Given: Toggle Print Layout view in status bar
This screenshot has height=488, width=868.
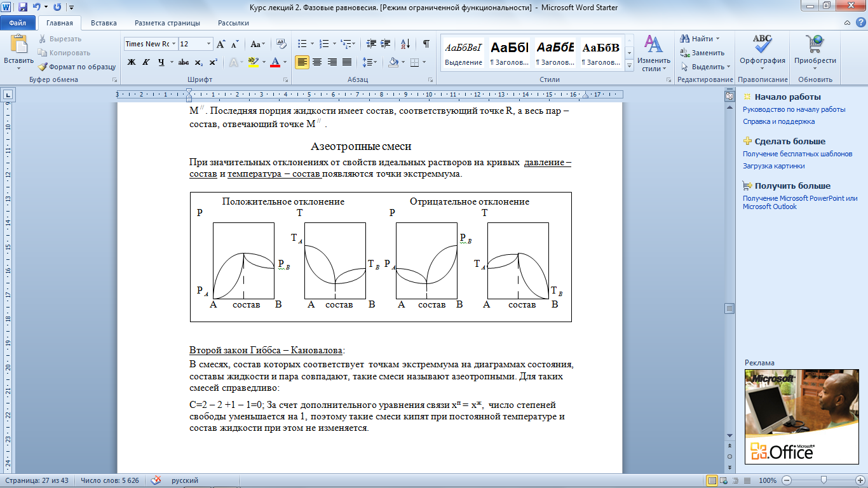Looking at the screenshot, I should (712, 480).
